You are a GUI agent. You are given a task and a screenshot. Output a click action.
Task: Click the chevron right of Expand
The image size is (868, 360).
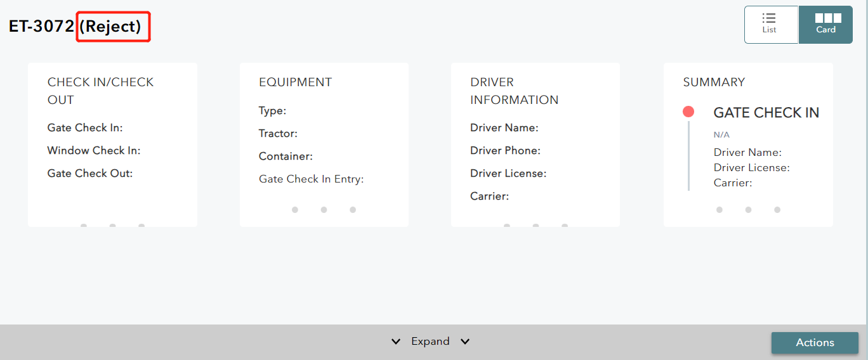(x=465, y=342)
